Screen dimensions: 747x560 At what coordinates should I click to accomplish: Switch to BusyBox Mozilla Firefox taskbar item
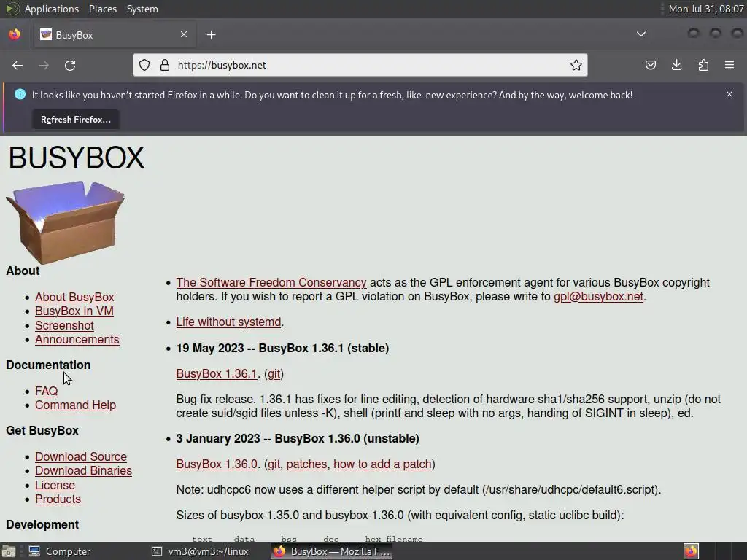point(332,551)
